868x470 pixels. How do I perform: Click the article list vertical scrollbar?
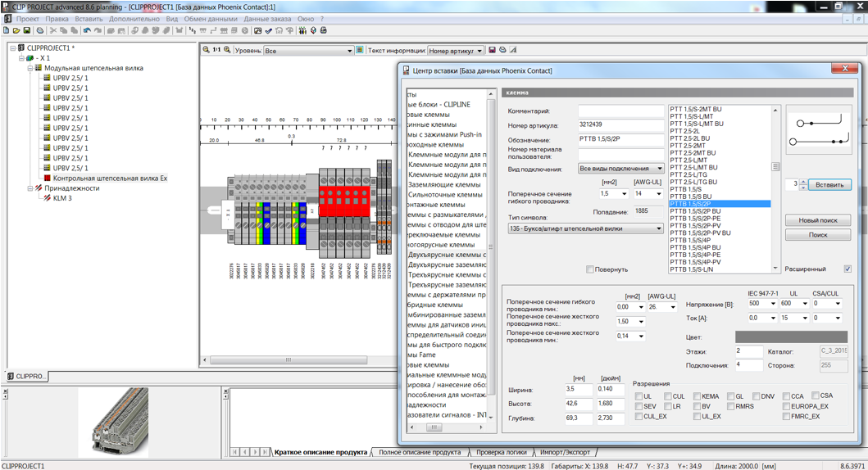[x=775, y=189]
